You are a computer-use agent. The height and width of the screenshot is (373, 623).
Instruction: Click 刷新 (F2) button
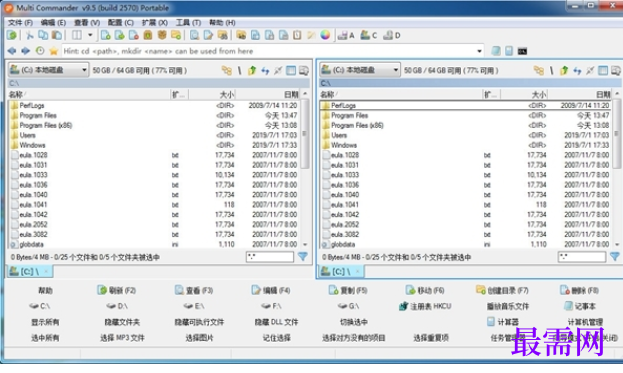116,290
